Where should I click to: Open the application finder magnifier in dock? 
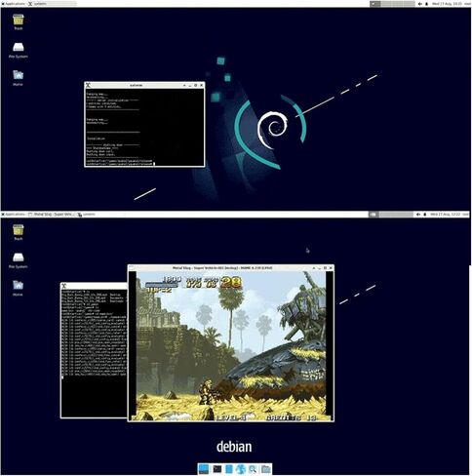click(253, 469)
